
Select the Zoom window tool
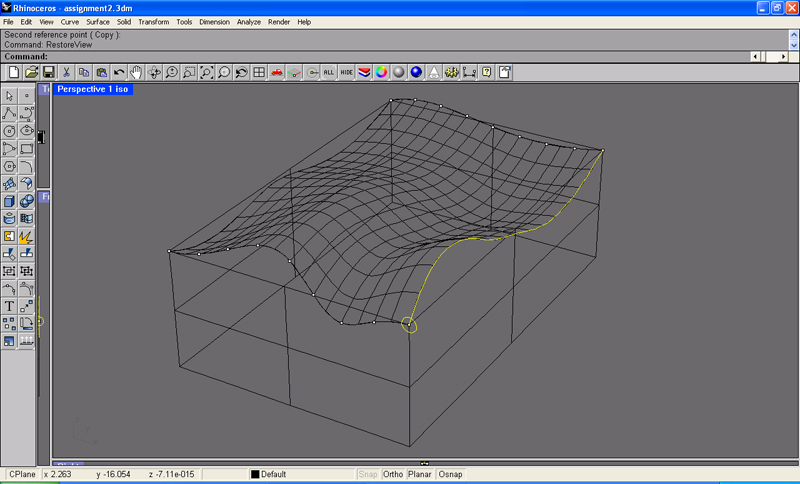(189, 72)
